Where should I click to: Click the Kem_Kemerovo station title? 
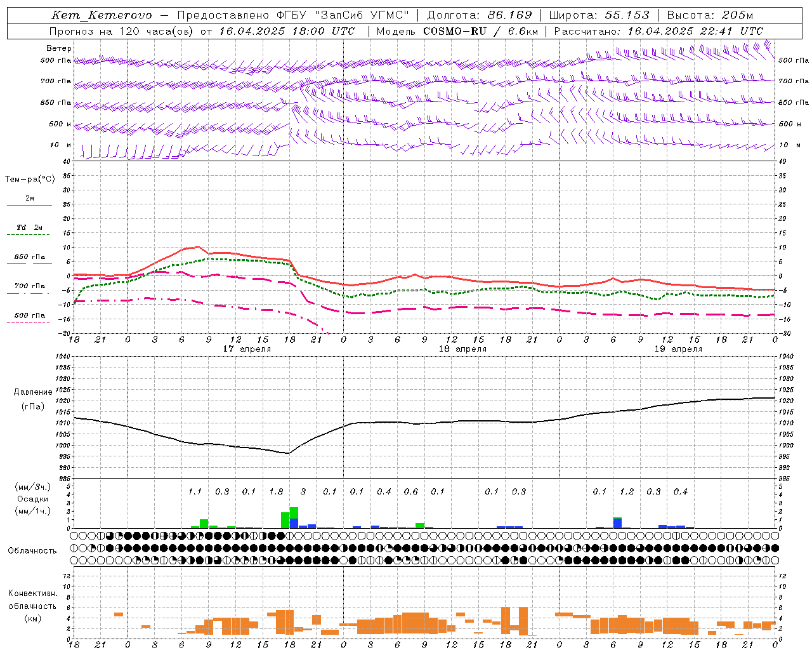(x=101, y=15)
